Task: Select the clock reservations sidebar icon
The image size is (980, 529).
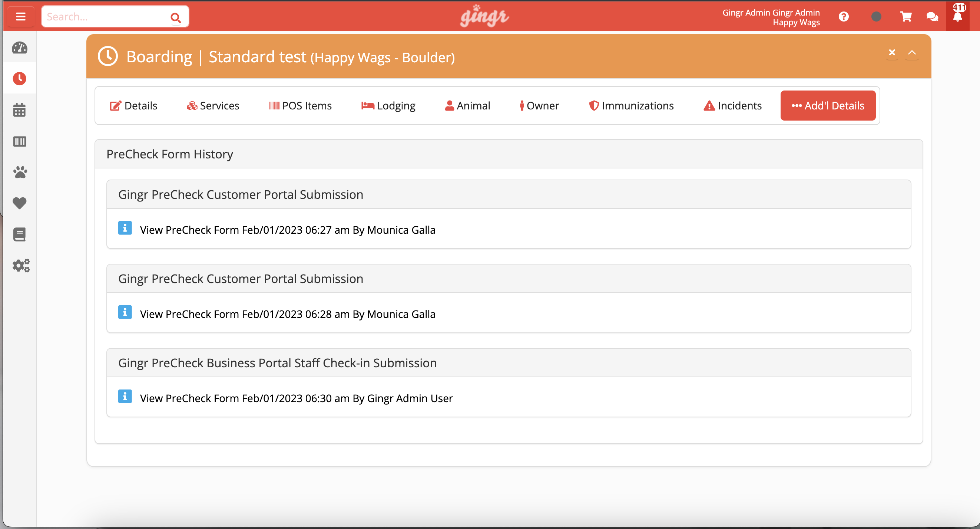Action: coord(20,79)
